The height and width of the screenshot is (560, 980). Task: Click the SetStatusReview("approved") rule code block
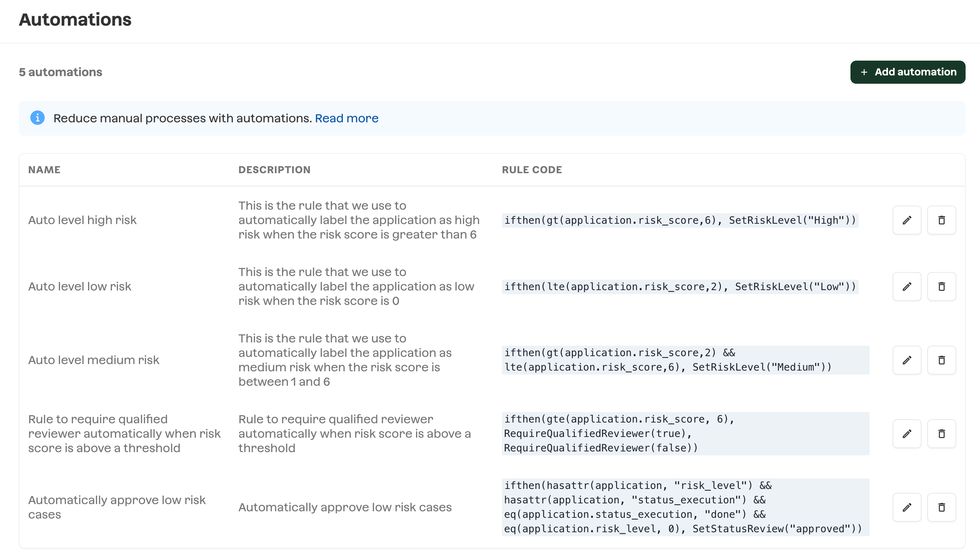(x=684, y=507)
